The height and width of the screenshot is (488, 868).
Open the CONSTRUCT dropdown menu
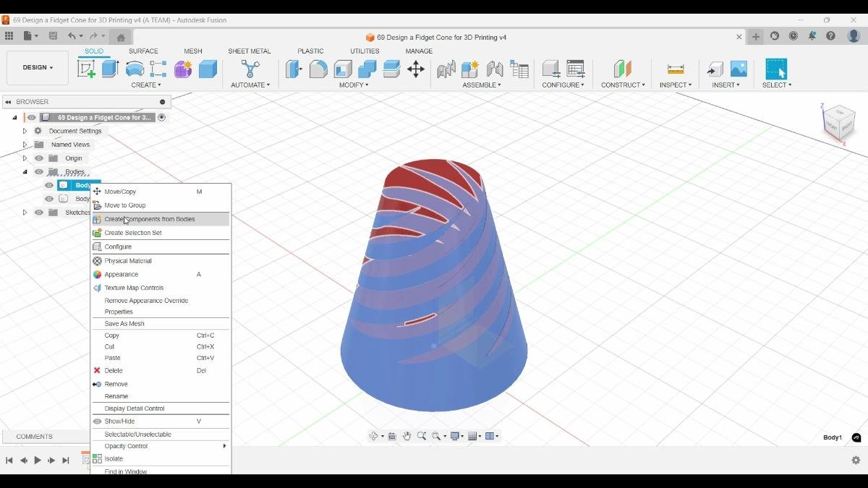[623, 85]
